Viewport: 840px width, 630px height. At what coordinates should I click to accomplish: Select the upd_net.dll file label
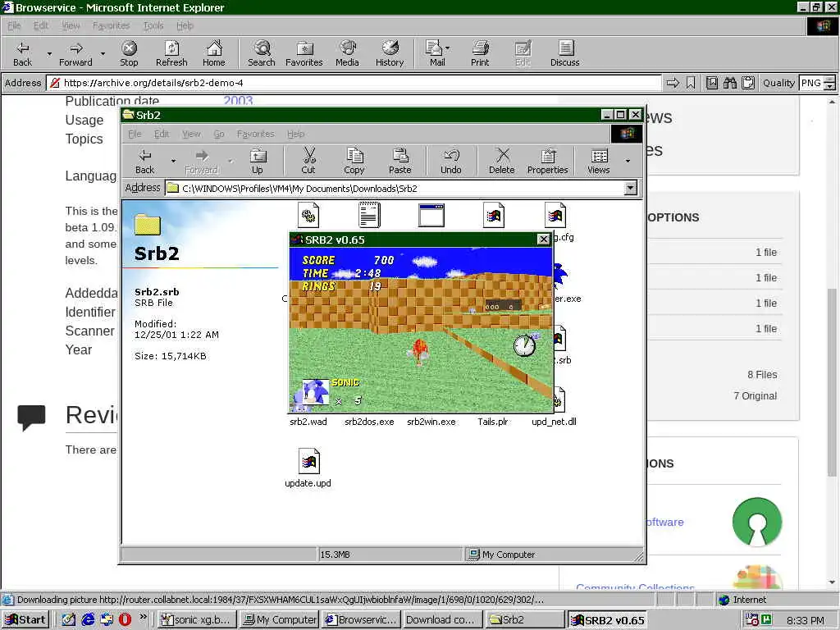tap(554, 422)
